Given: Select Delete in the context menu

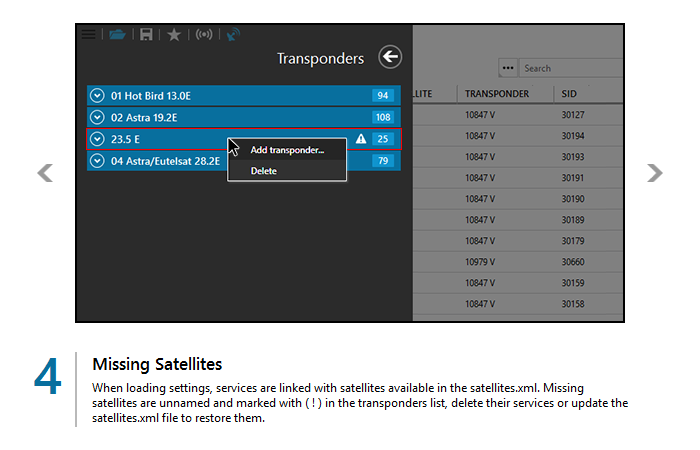Looking at the screenshot, I should (x=264, y=171).
